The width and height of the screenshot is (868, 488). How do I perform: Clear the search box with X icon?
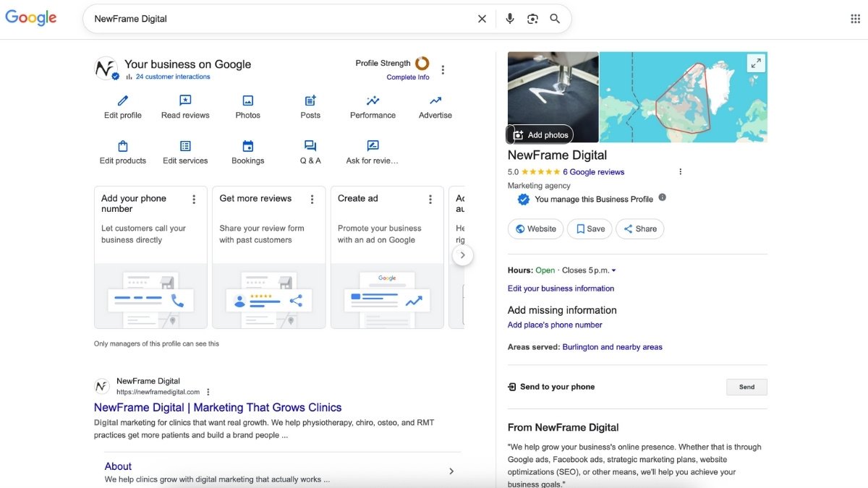482,19
